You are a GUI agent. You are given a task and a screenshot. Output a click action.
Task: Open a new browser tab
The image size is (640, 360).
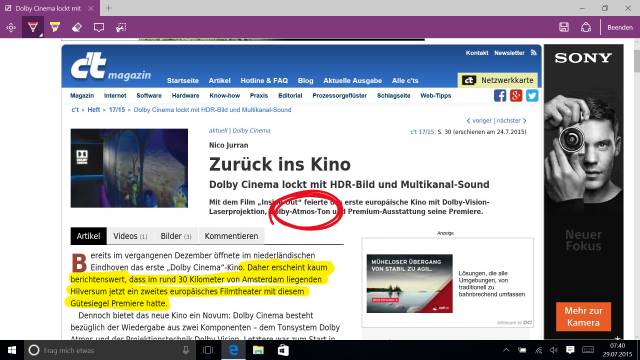point(109,8)
